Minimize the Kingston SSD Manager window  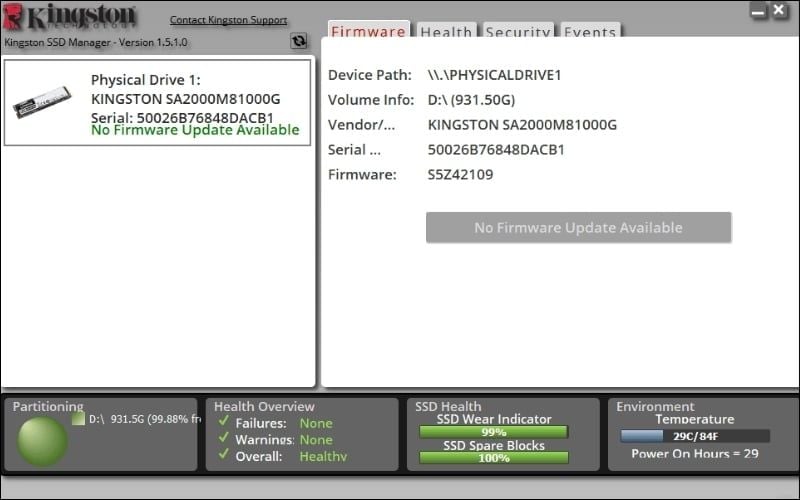759,11
